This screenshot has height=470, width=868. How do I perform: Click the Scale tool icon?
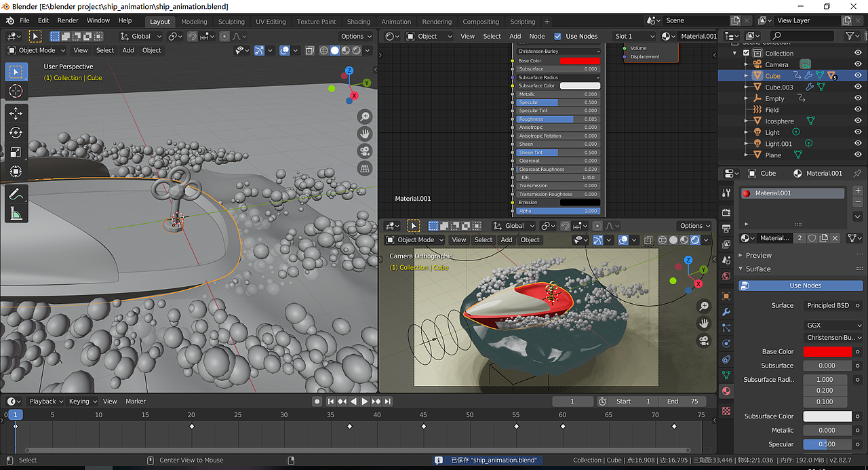click(16, 153)
